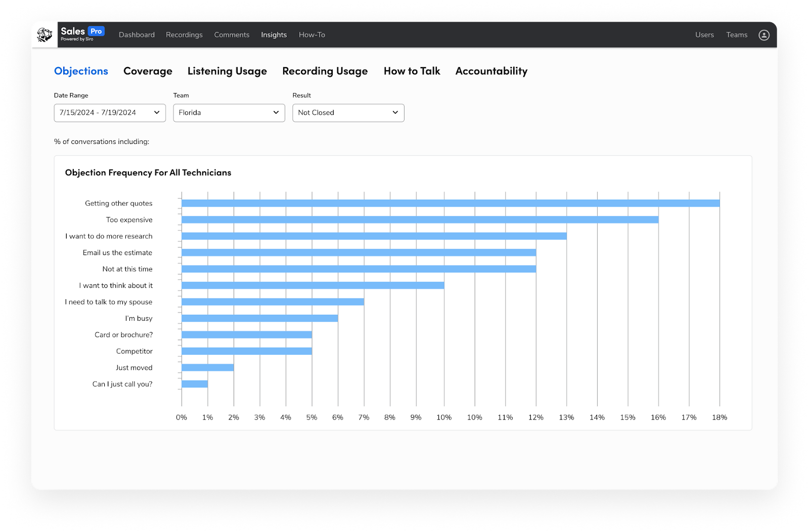Go to the Comments page

pyautogui.click(x=232, y=34)
